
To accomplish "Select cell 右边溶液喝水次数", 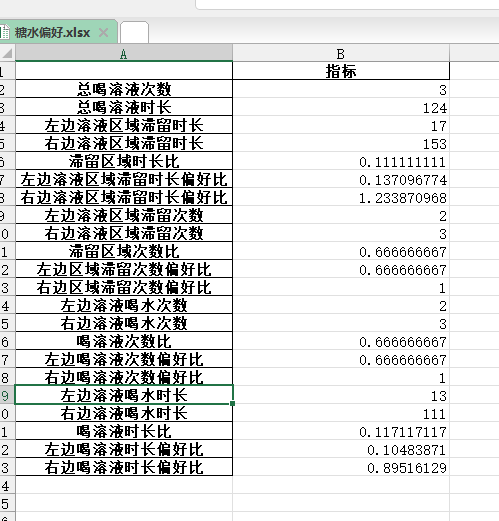I will point(124,323).
